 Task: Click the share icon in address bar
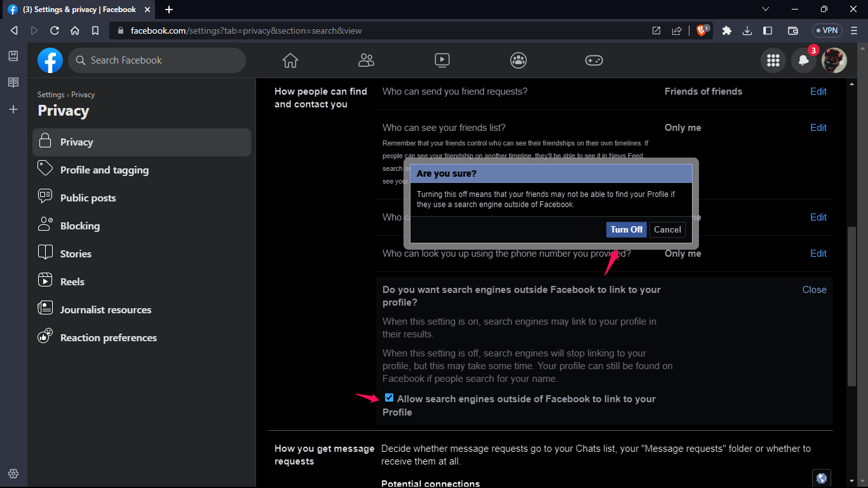[x=677, y=30]
